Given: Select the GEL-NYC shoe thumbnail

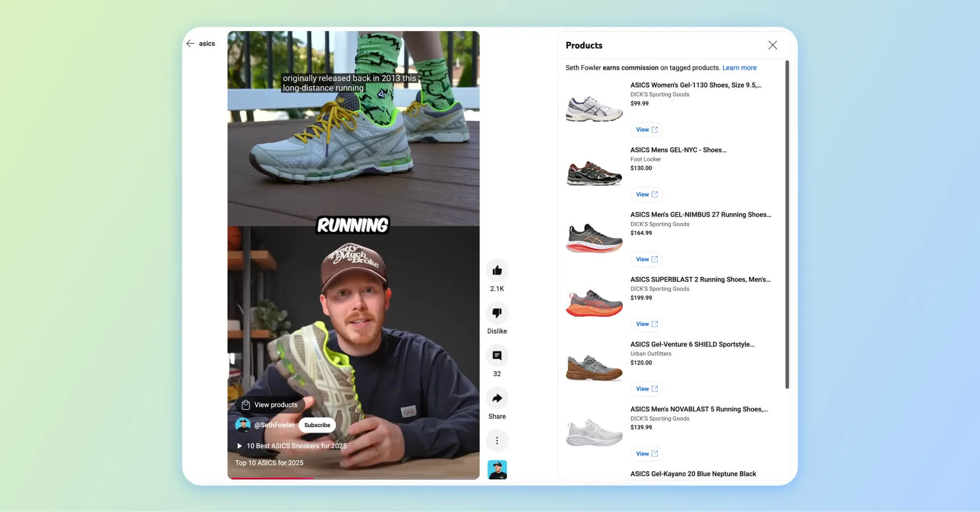Looking at the screenshot, I should [594, 173].
